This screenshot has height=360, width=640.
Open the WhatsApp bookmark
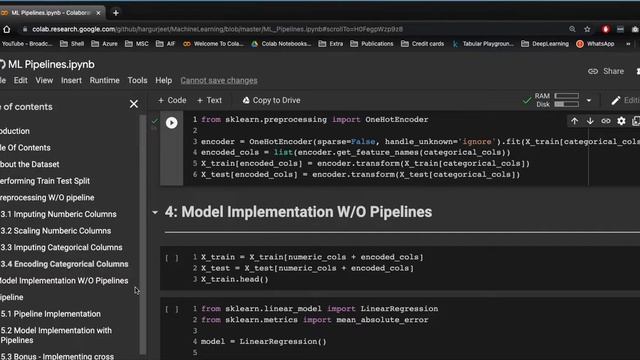point(595,44)
